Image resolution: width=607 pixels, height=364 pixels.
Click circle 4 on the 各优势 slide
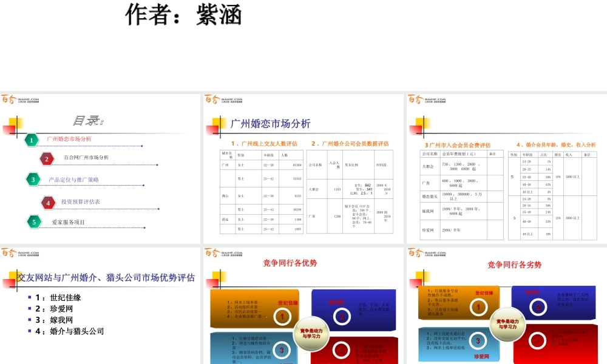point(341,351)
